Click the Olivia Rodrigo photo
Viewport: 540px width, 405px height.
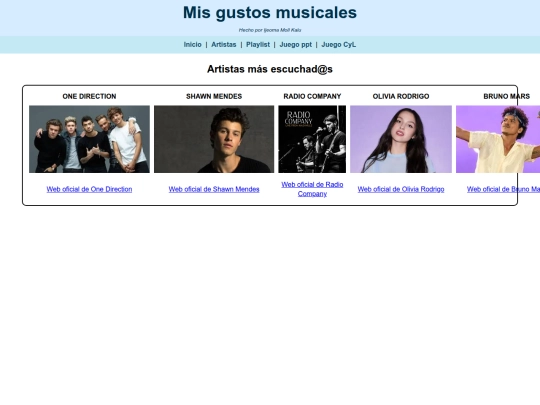click(x=401, y=139)
